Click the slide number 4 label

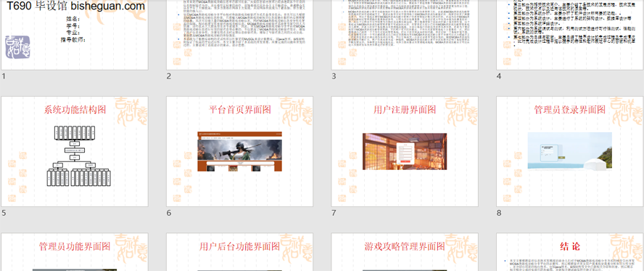(x=499, y=76)
